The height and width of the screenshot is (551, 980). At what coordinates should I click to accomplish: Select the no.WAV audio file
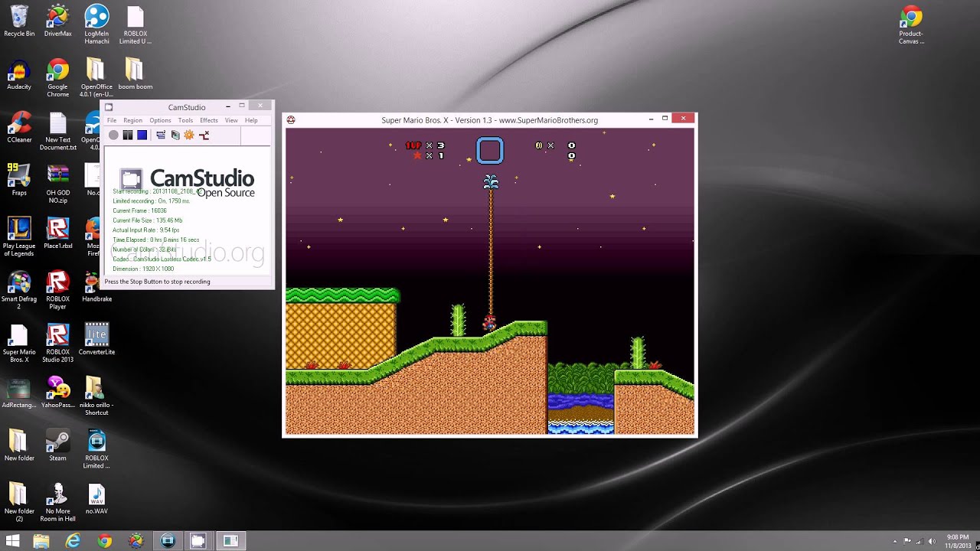96,498
